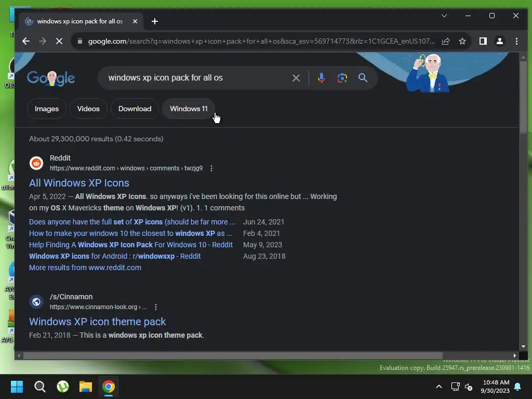Bookmark this page with the star icon

(462, 42)
